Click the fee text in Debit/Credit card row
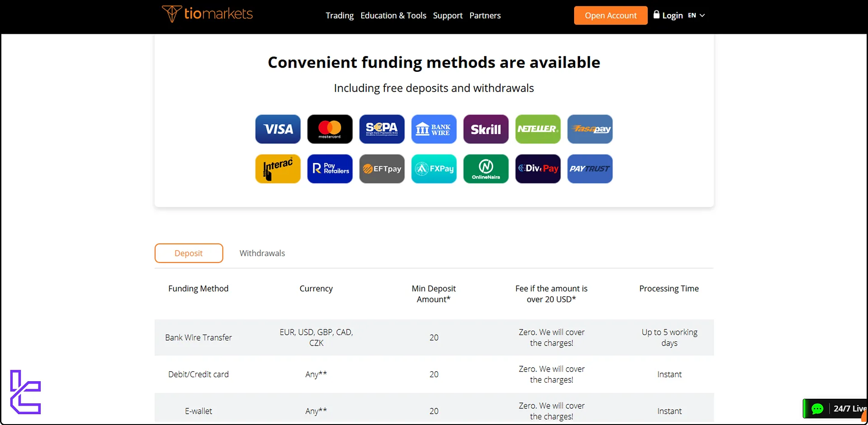 click(x=552, y=374)
